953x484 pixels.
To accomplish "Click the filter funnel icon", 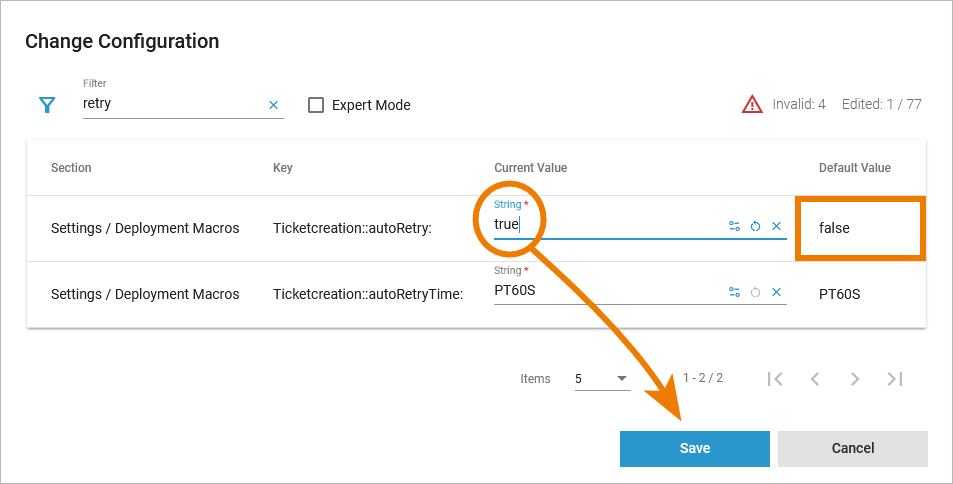I will 46,105.
